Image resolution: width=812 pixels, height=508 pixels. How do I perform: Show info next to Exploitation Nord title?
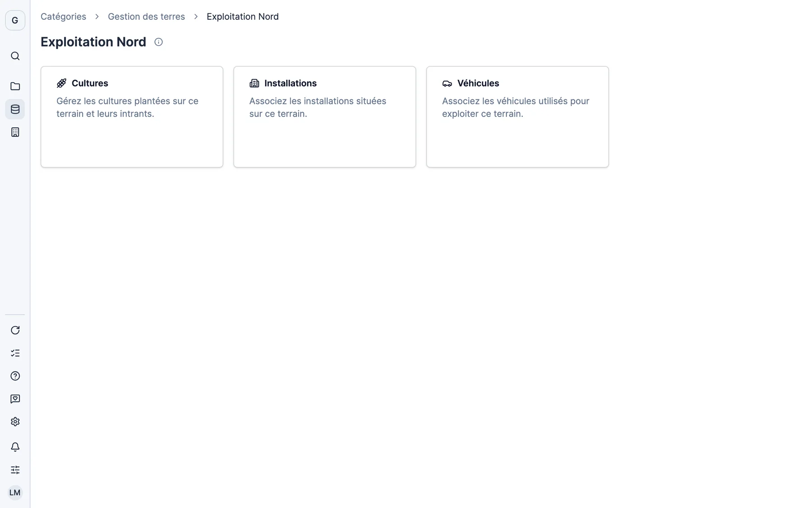point(158,42)
